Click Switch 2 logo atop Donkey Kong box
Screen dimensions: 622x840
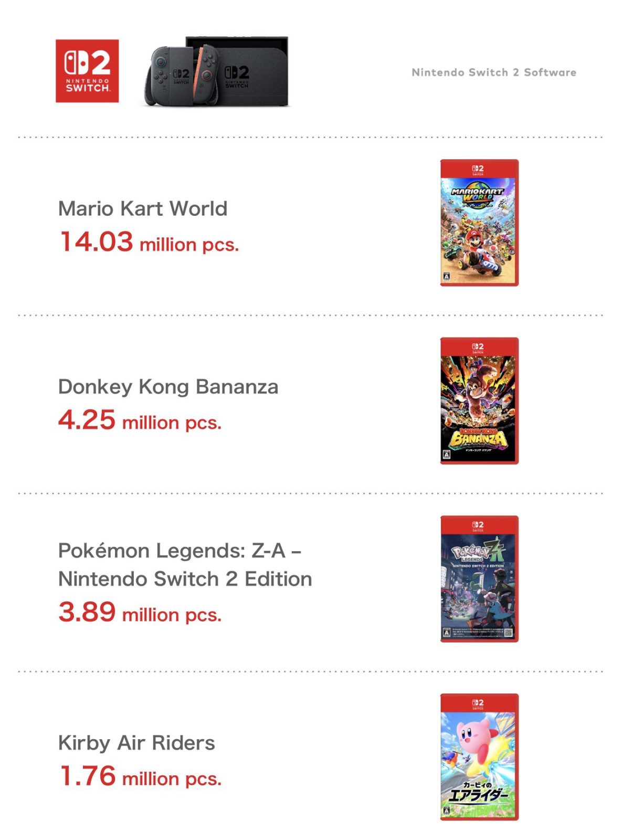pos(478,347)
